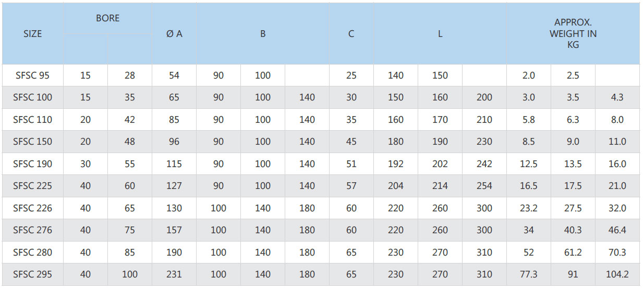Select the SFSC 295 row label
The image size is (644, 290).
coord(33,274)
